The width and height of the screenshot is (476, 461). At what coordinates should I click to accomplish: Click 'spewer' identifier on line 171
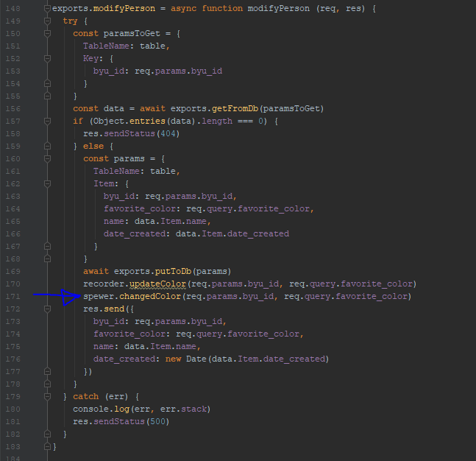[x=99, y=296]
